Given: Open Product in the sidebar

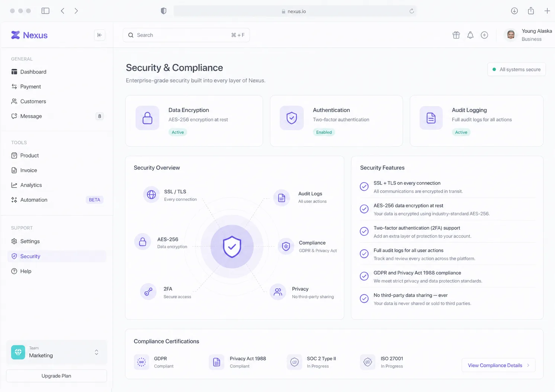Looking at the screenshot, I should (x=57, y=155).
